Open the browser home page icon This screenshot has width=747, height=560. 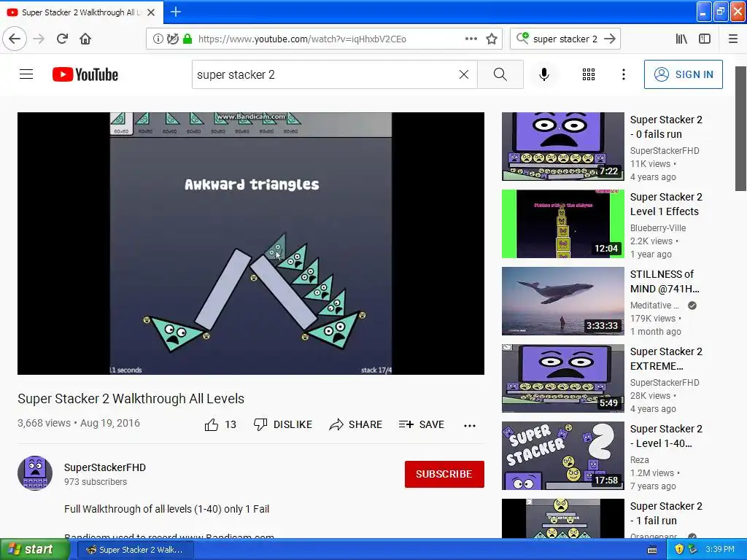[85, 39]
